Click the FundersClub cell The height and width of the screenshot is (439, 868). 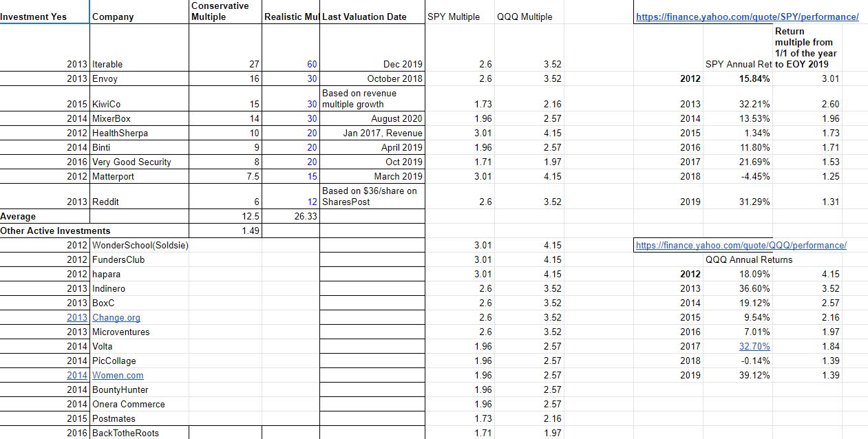coord(139,259)
